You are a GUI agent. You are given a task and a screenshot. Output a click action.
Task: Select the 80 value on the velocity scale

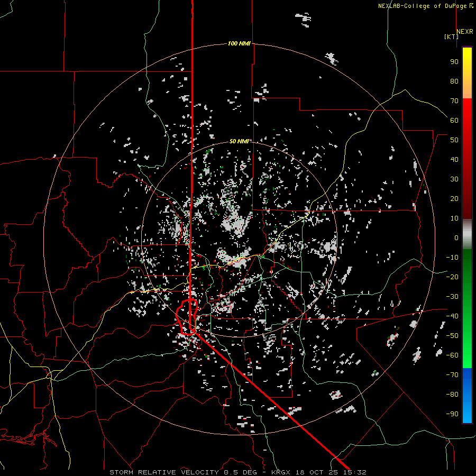pos(454,81)
